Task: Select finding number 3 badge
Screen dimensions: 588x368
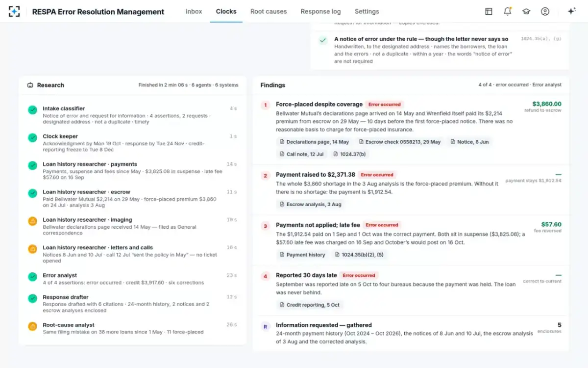Action: [266, 226]
